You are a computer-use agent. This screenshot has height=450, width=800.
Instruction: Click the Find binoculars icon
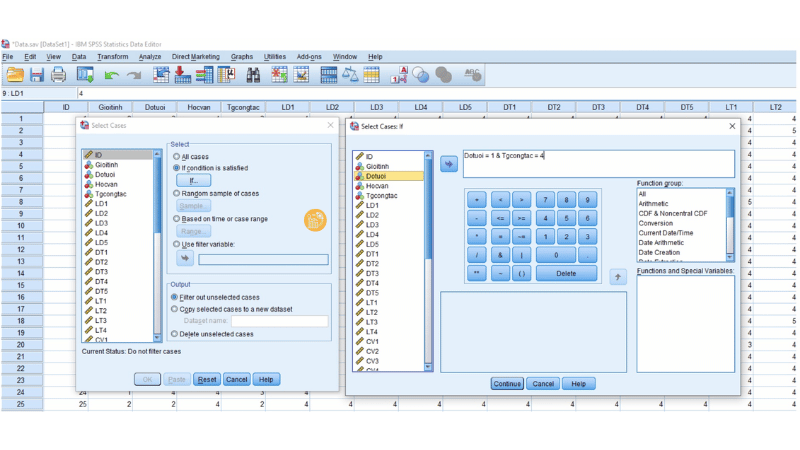[x=253, y=75]
